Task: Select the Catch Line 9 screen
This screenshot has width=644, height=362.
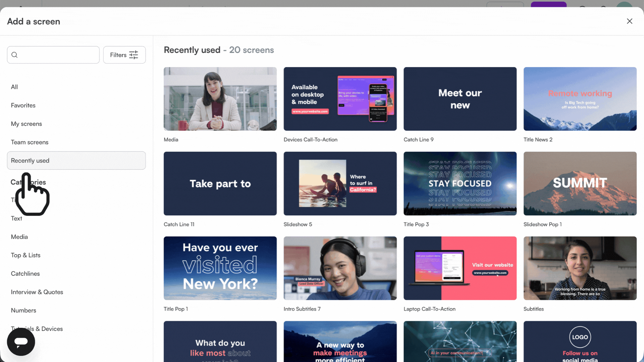Action: pos(460,99)
